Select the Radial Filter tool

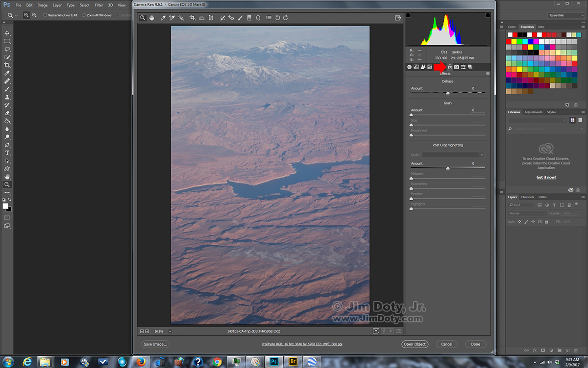(258, 18)
